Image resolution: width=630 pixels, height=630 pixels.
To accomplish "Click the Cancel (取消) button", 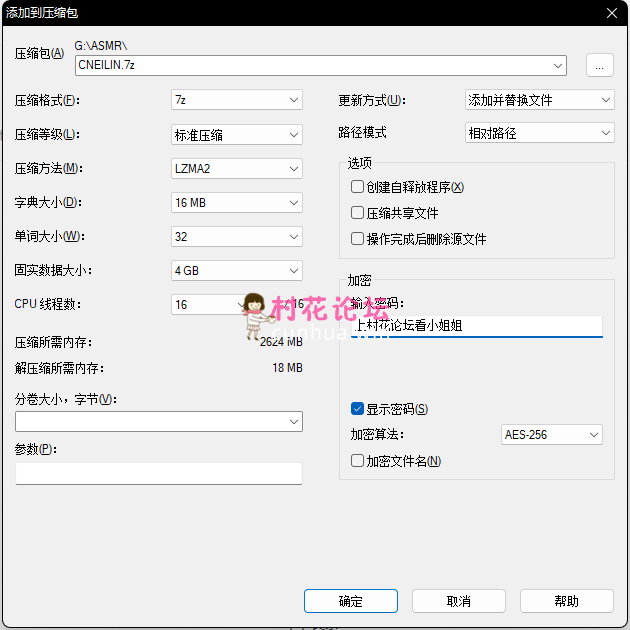I will click(x=458, y=601).
